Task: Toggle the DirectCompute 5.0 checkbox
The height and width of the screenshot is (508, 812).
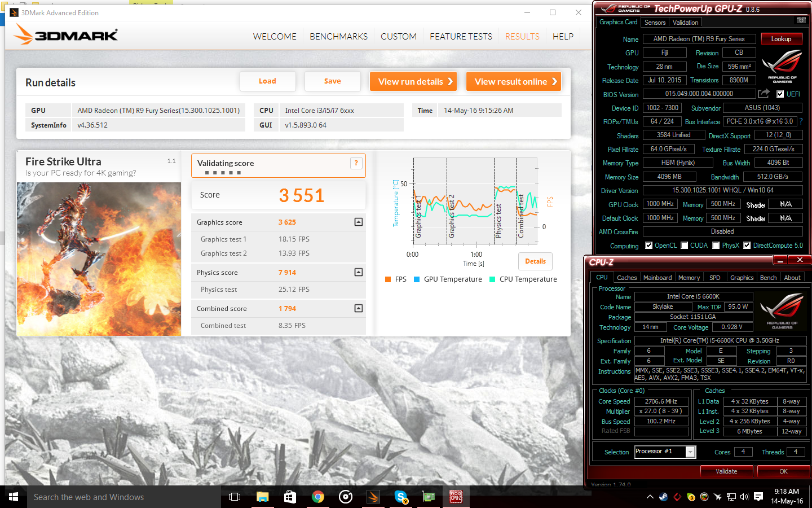Action: point(747,246)
